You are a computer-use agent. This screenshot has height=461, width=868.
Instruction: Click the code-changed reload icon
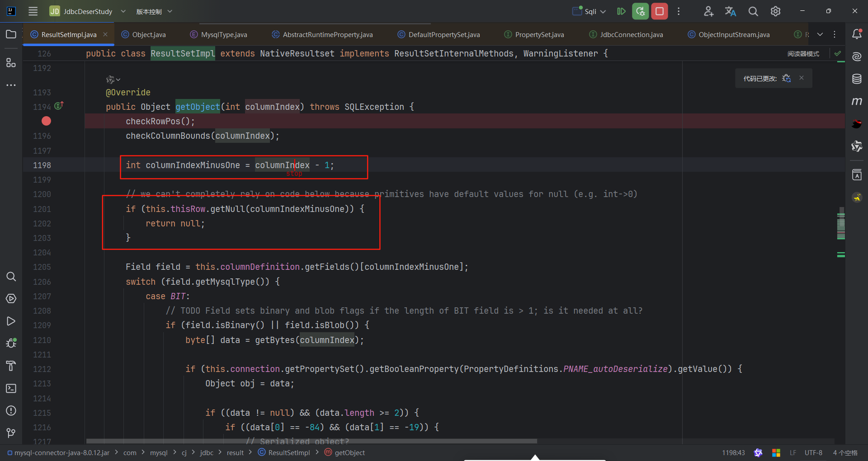pos(787,78)
